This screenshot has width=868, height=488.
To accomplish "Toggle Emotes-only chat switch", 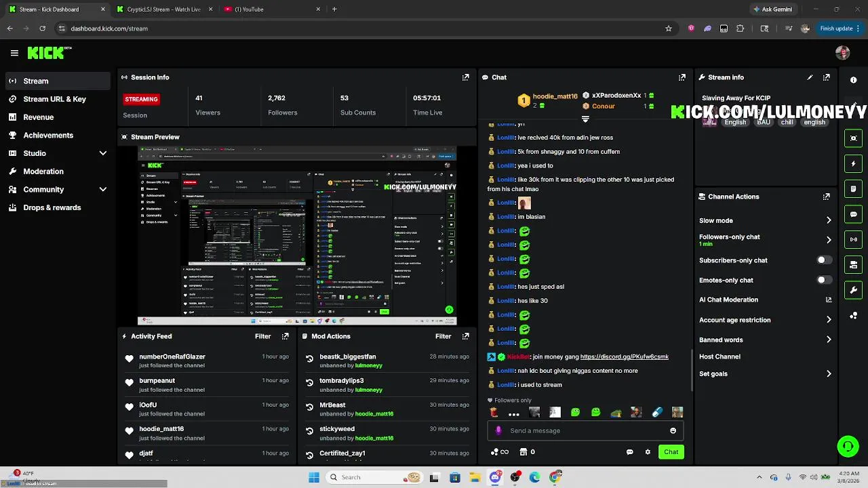I will (824, 280).
